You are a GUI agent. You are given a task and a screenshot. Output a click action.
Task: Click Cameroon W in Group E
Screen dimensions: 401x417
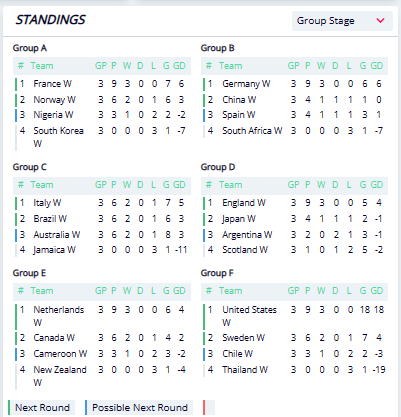[x=60, y=354]
